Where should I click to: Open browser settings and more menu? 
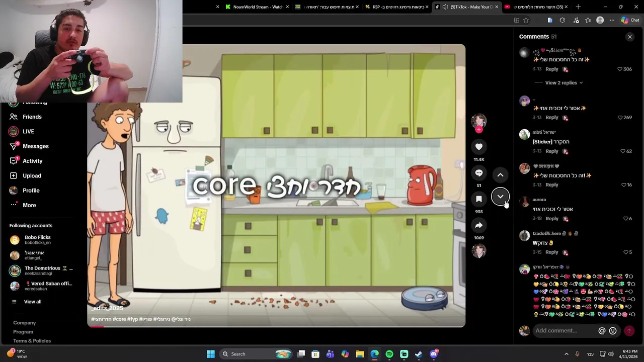click(612, 20)
